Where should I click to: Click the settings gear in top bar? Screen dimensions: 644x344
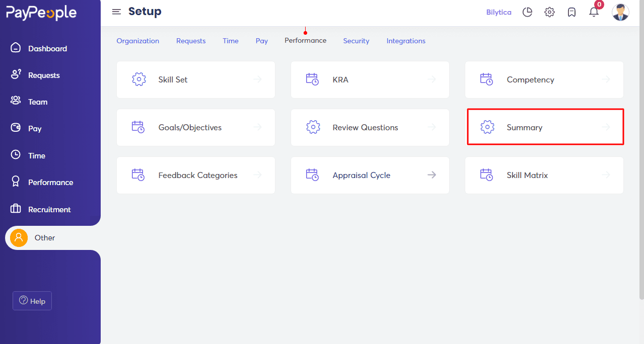click(x=549, y=12)
